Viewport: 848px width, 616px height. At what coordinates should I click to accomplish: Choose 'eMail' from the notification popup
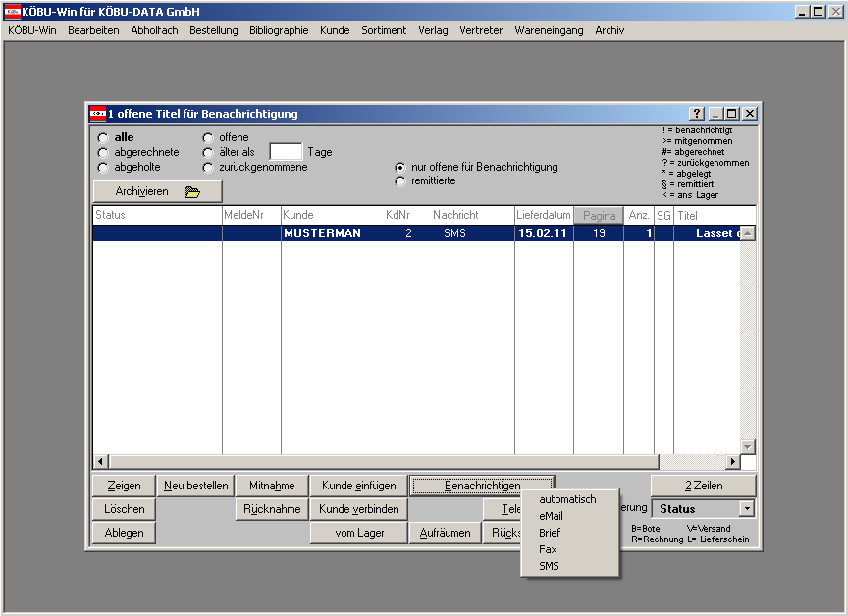tap(570, 516)
